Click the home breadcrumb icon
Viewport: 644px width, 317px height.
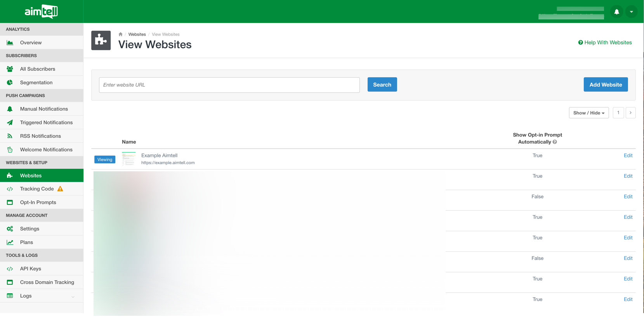coord(120,34)
